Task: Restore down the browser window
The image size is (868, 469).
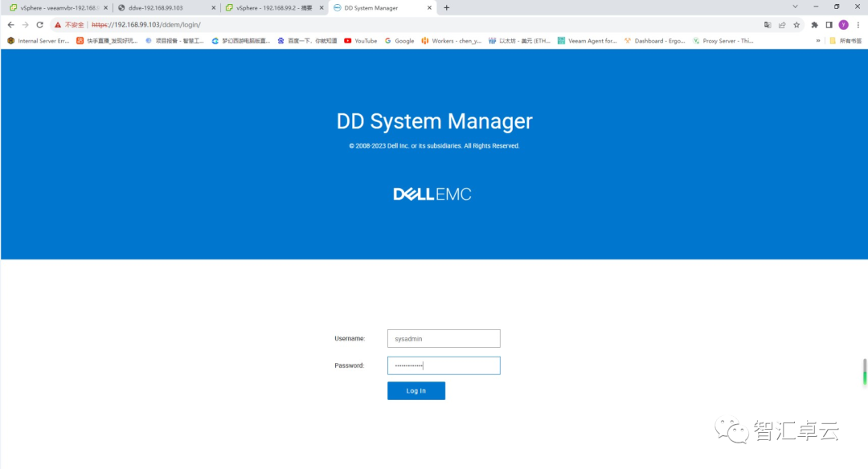Action: tap(837, 6)
